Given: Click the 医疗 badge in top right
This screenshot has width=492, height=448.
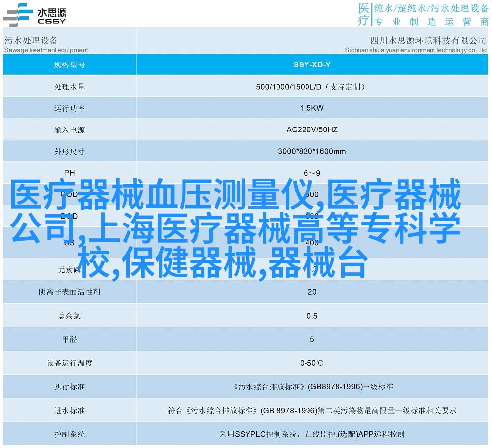Looking at the screenshot, I should coord(363,14).
